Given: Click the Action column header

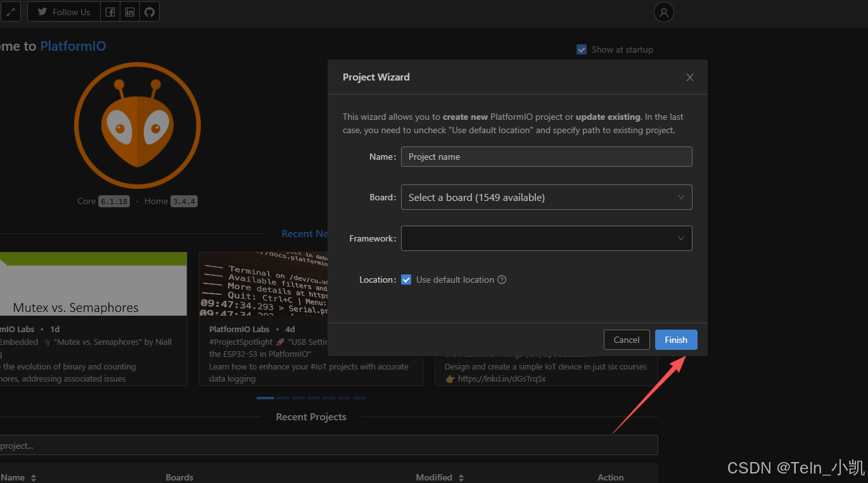Looking at the screenshot, I should 611,477.
